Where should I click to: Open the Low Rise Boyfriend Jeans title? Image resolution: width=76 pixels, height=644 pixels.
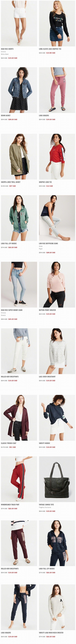pos(48,243)
